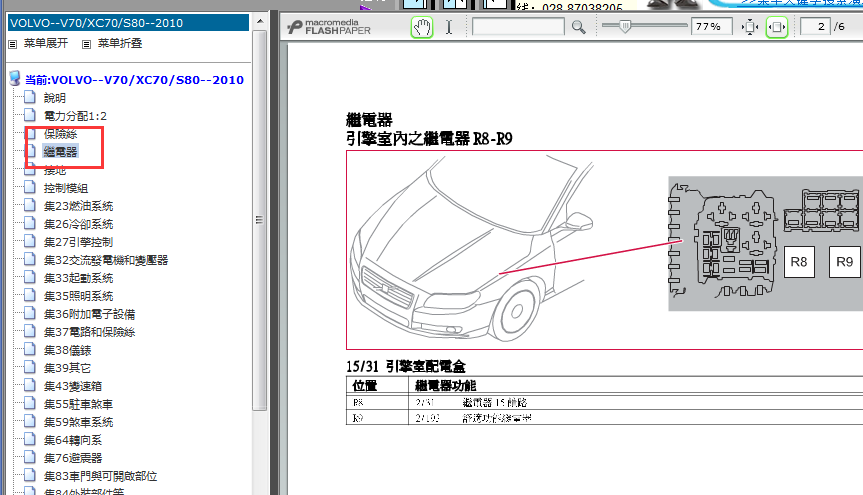Viewport: 863px width, 495px height.
Task: Click the page icon beside 集76避震器
Action: 30,458
